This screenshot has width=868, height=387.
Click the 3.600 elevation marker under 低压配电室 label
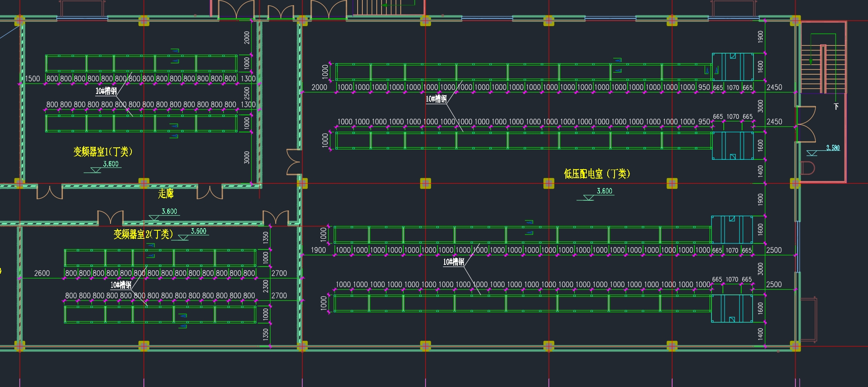coord(604,191)
